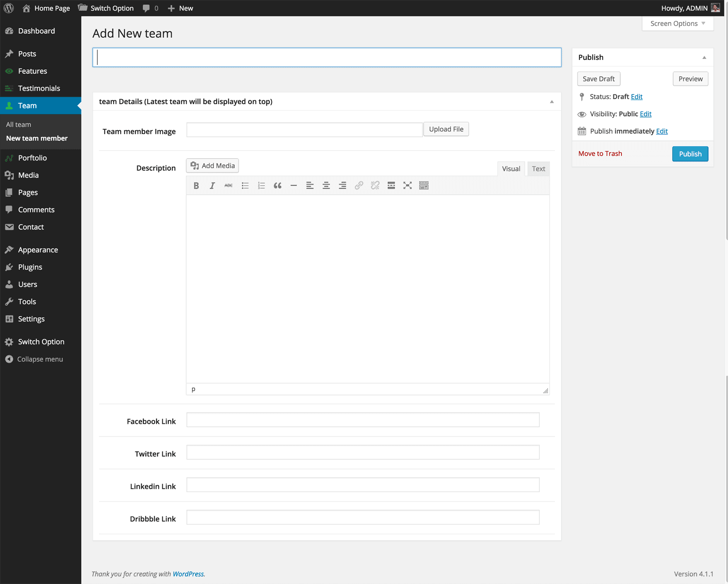Open the Screen Options dropdown
The image size is (728, 584).
point(678,24)
